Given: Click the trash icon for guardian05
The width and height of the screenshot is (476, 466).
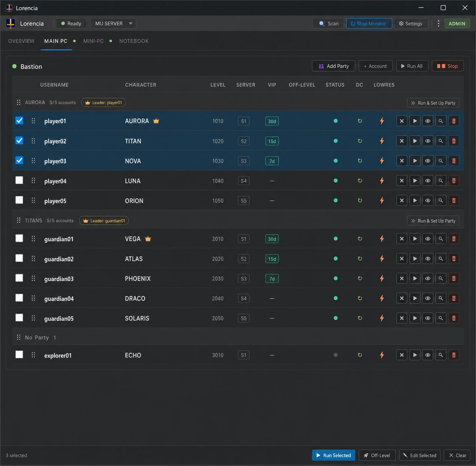Looking at the screenshot, I should point(454,318).
